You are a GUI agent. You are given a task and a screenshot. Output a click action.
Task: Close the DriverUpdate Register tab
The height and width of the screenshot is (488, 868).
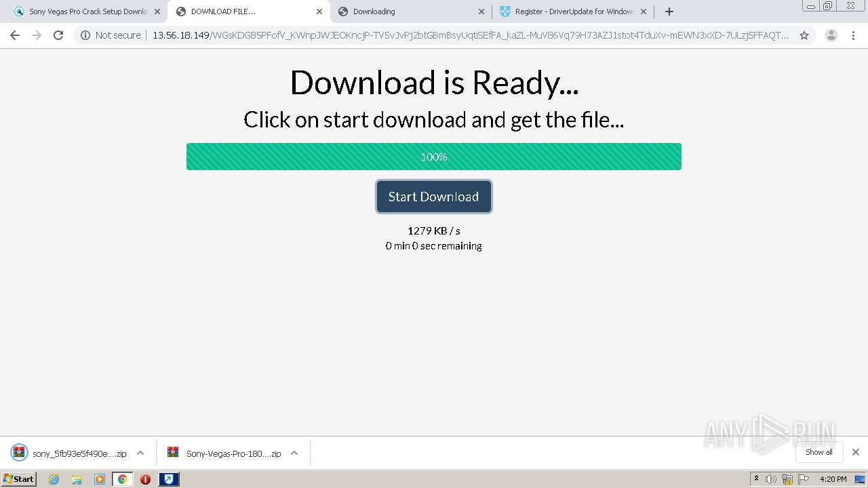click(644, 12)
